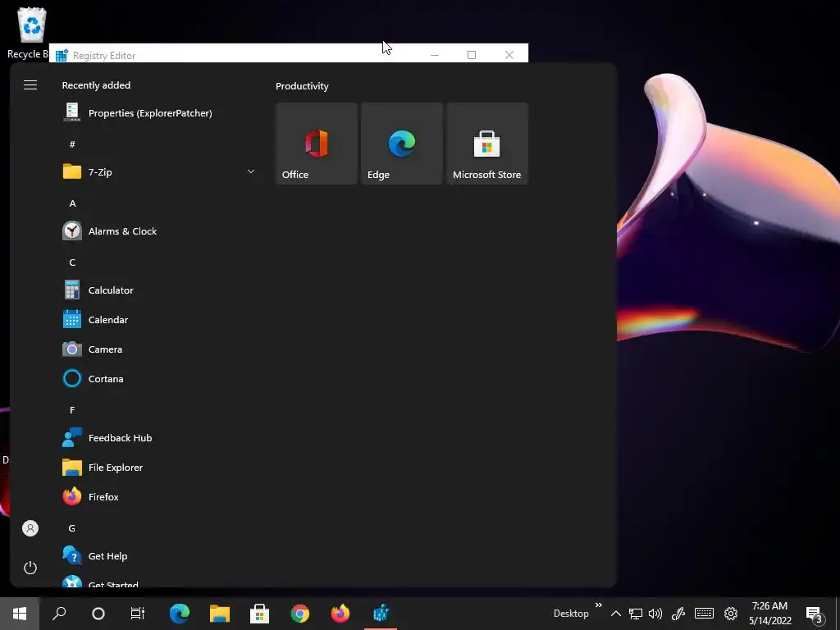Viewport: 840px width, 630px height.
Task: Select the G letter header
Action: click(x=72, y=528)
